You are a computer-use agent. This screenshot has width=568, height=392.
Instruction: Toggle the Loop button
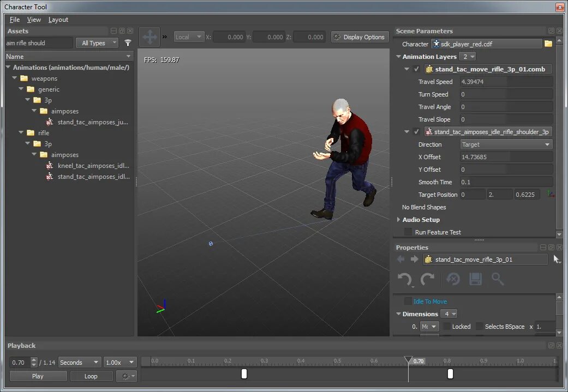tap(91, 376)
